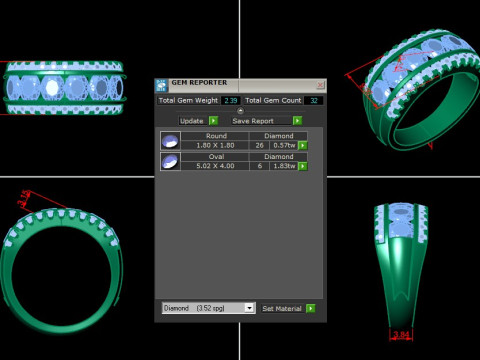Click the 3.15 dimension in front viewport
The width and height of the screenshot is (480, 360).
pyautogui.click(x=24, y=198)
